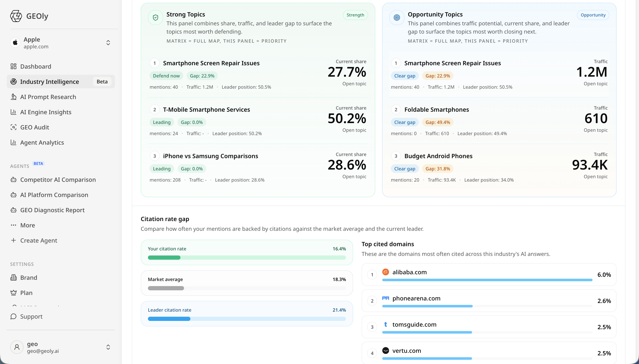Screen dimensions: 639x364
Task: Click Create Agent
Action: coord(61,240)
